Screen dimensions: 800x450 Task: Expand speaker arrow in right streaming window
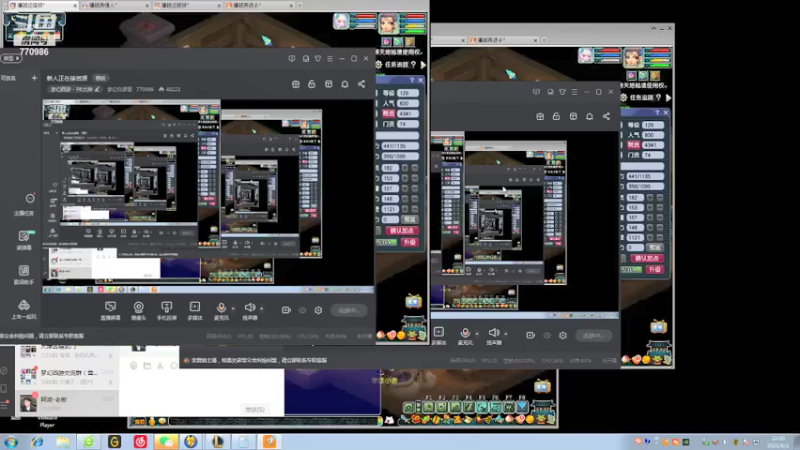point(506,334)
